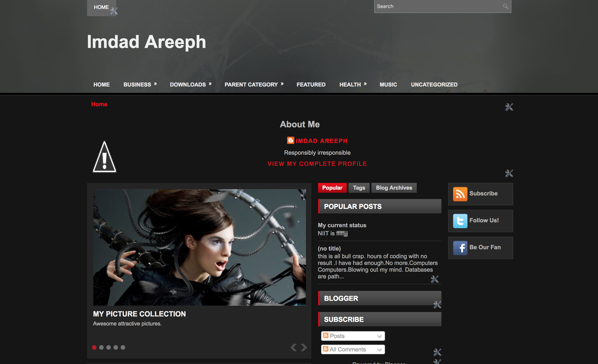
Task: Open the Posts feed dropdown
Action: coord(353,336)
